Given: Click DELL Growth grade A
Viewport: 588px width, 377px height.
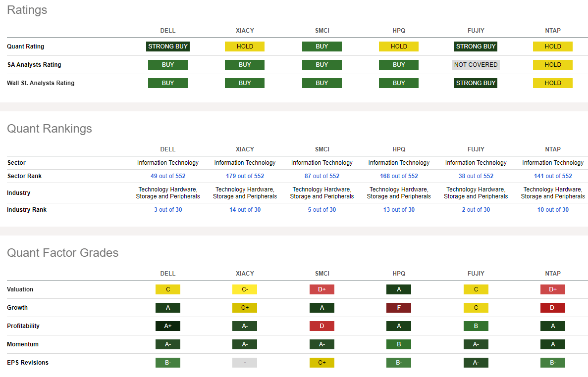Looking at the screenshot, I should coord(167,308).
